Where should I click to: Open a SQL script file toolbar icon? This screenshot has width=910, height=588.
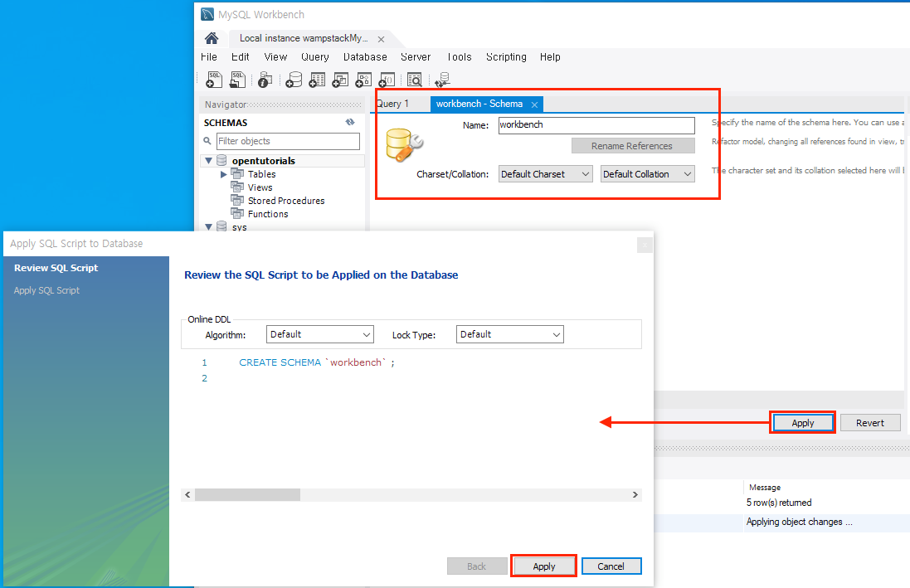click(x=237, y=80)
